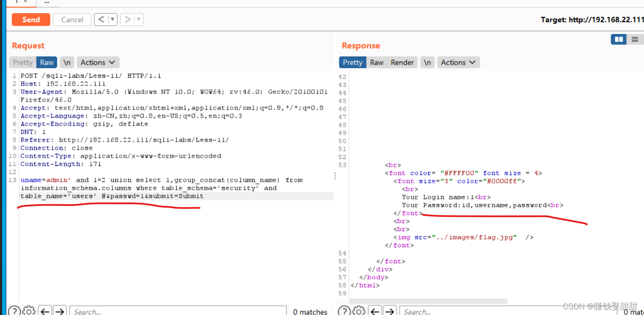Click 'Your Password:id,username,password' response line

(483, 205)
